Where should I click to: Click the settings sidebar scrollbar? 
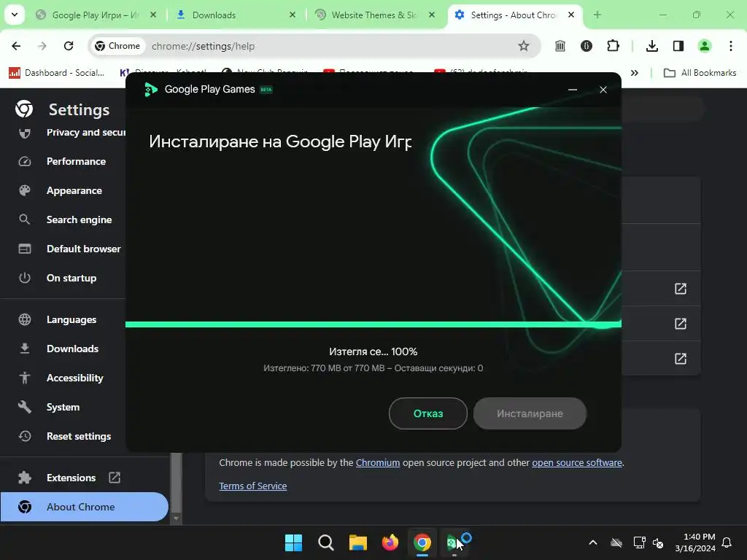coord(177,483)
